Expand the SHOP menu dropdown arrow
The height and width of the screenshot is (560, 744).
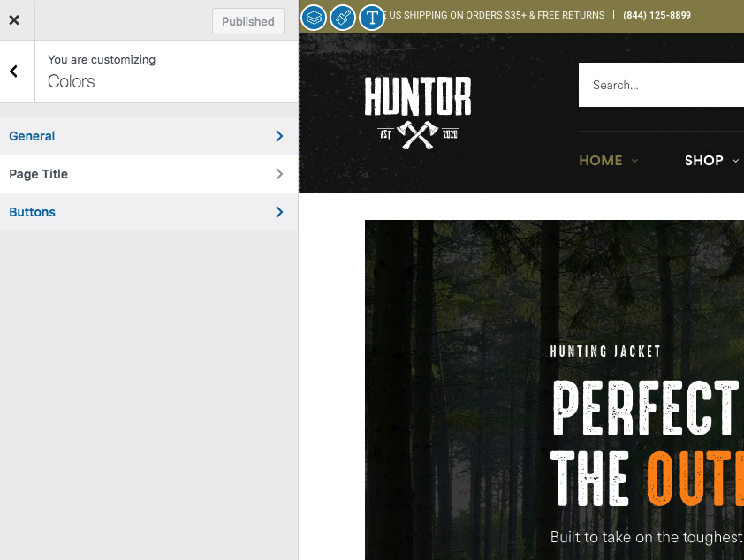735,161
